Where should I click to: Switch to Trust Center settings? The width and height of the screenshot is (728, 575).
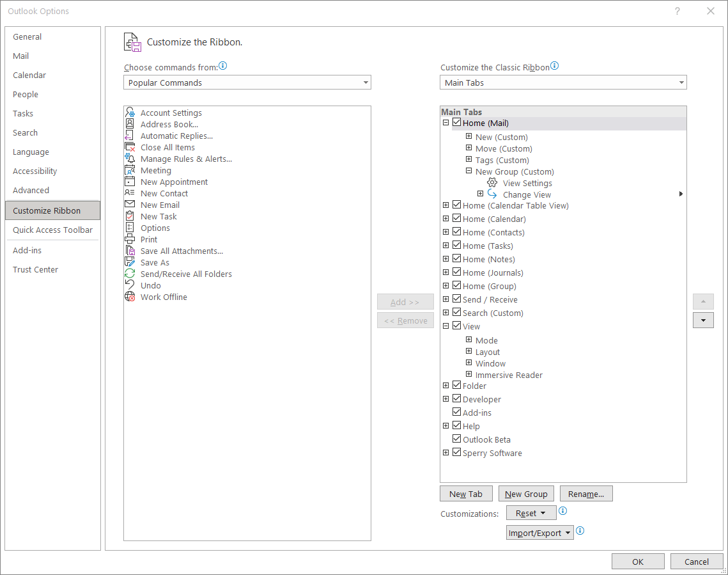click(52, 269)
